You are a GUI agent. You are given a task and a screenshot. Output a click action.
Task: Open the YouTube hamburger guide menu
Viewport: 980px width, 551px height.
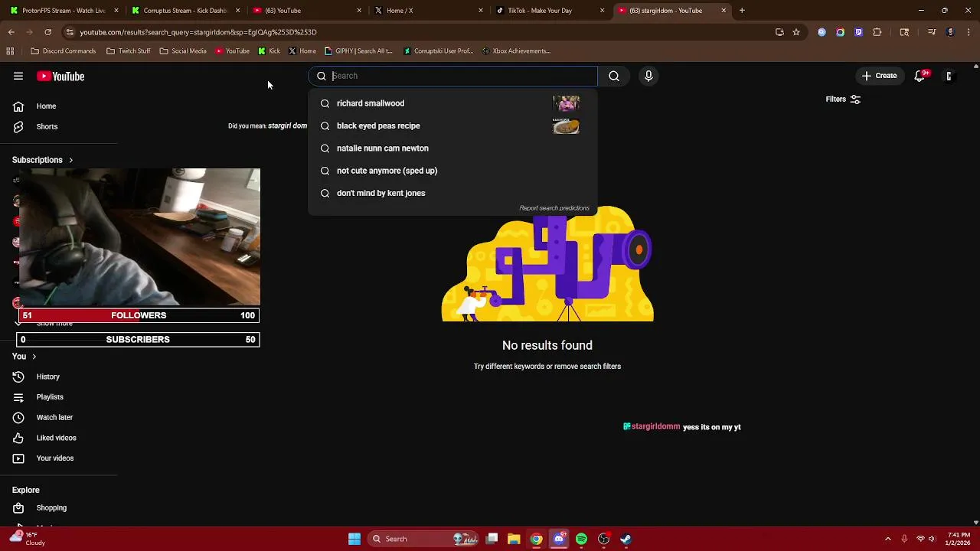tap(18, 76)
